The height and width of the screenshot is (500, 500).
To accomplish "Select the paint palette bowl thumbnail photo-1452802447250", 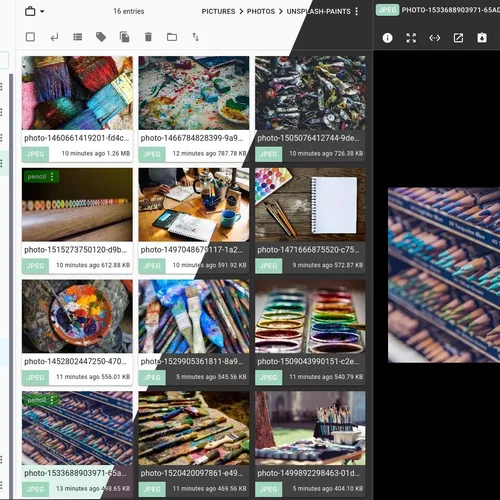I will (x=77, y=316).
